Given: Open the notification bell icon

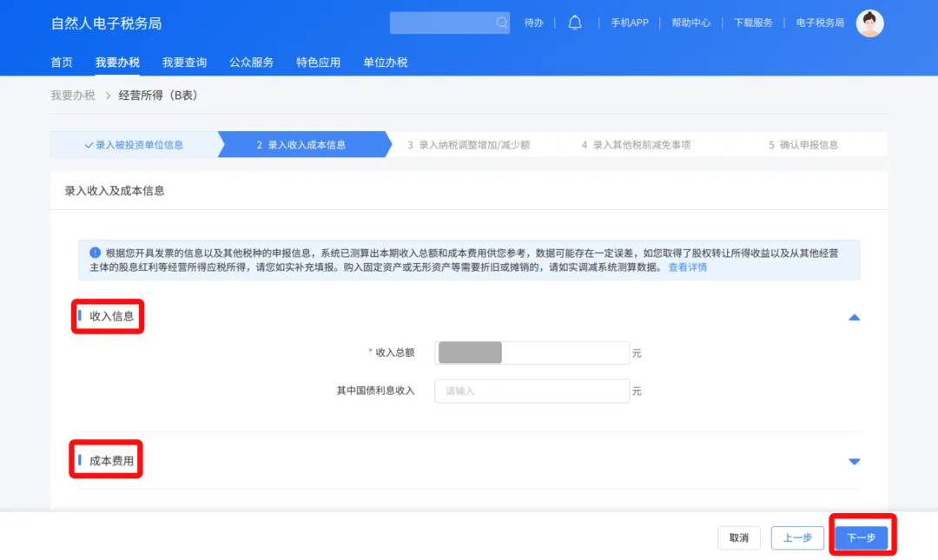Looking at the screenshot, I should click(575, 23).
